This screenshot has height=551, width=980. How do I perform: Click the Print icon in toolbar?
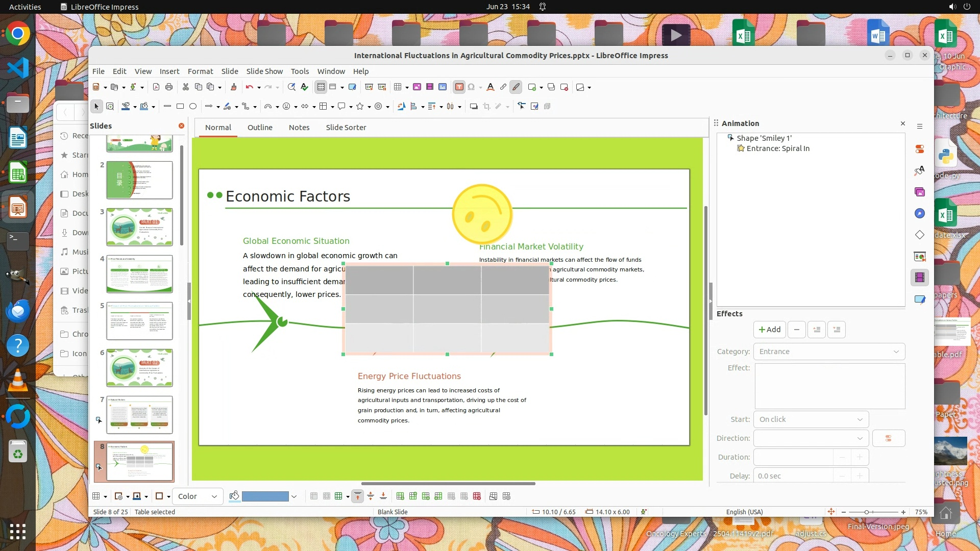[169, 87]
